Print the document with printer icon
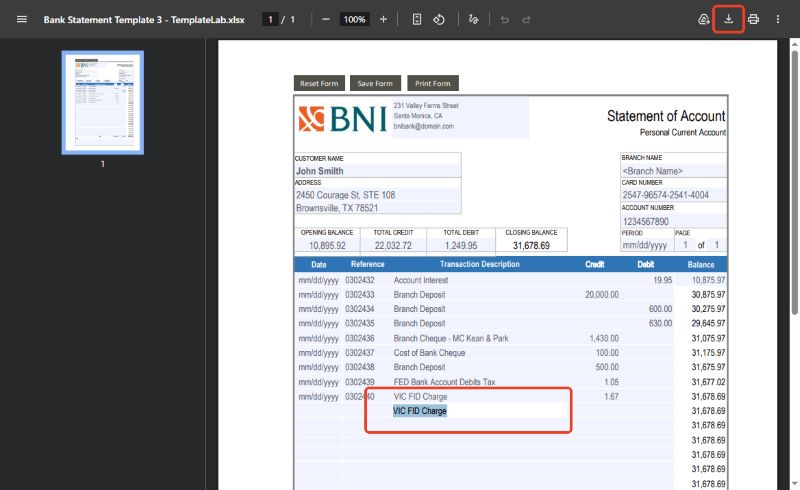The height and width of the screenshot is (490, 800). (753, 19)
